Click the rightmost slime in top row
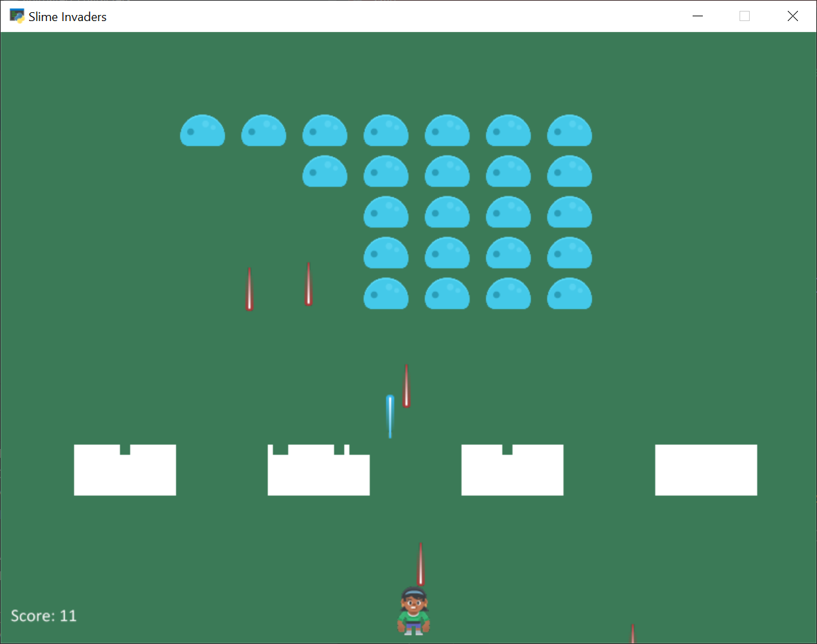Screen dimensions: 817x644 570,130
